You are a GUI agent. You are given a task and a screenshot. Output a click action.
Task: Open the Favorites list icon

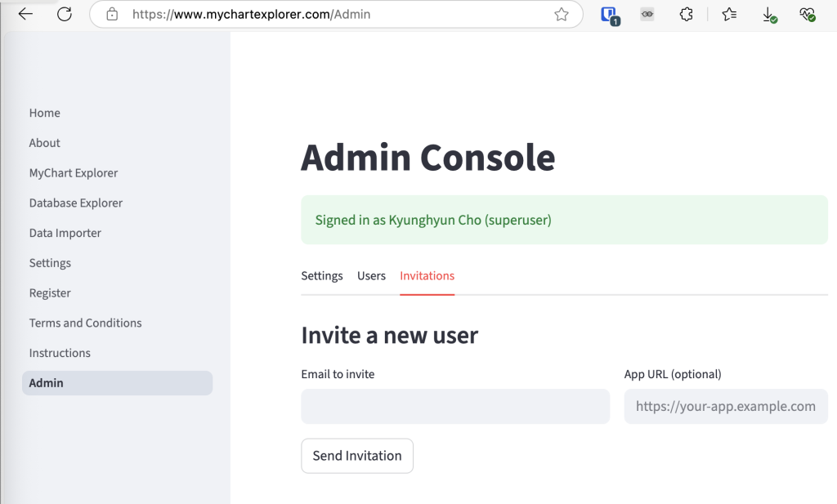tap(729, 14)
